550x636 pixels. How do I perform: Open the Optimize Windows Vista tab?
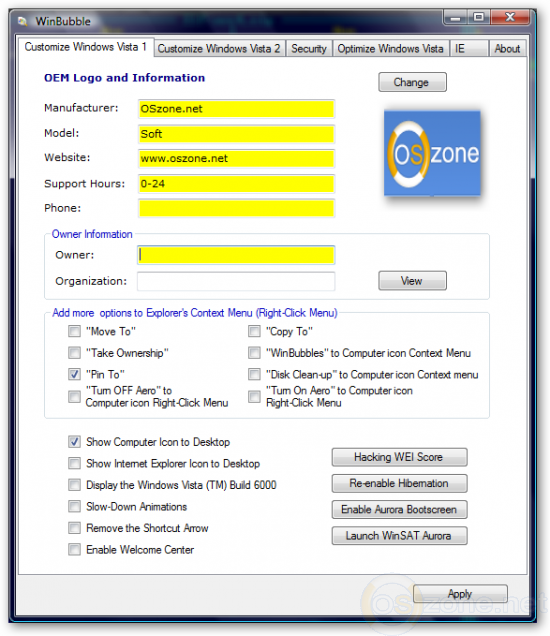(x=390, y=49)
